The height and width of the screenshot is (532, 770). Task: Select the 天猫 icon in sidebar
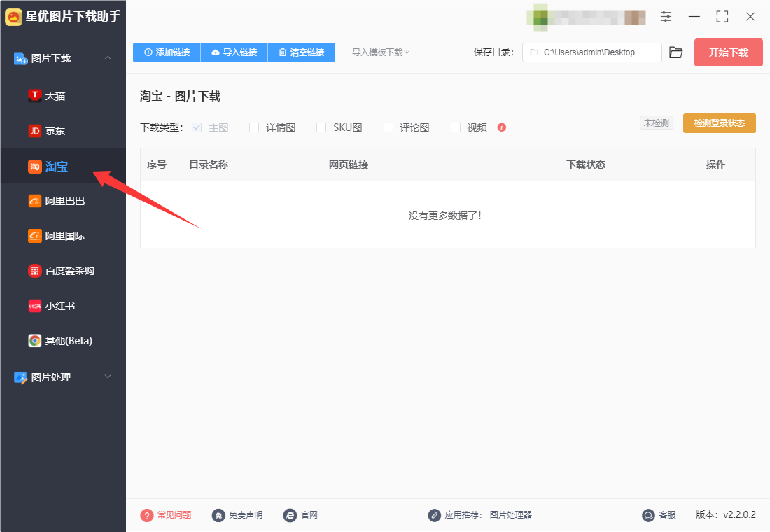tap(35, 96)
